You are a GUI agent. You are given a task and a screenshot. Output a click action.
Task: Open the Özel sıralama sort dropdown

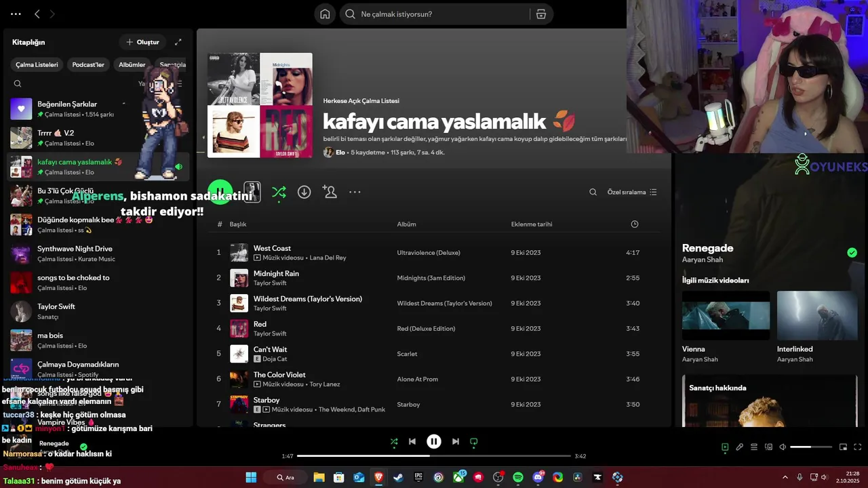632,192
